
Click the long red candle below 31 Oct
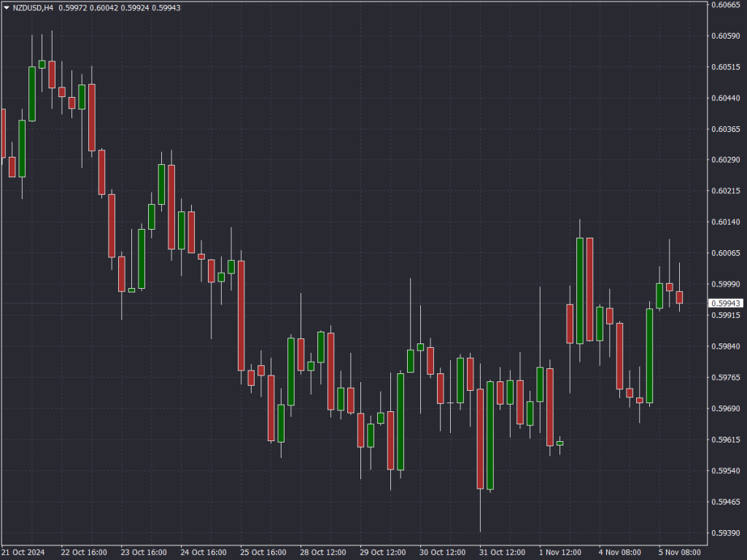pos(481,437)
